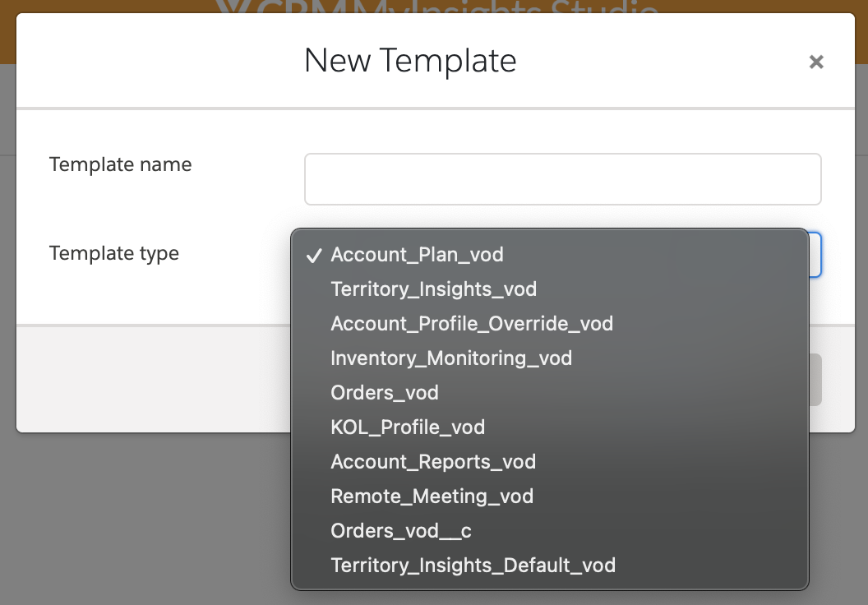Click the Template name label
Viewport: 868px width, 605px height.
[x=120, y=164]
